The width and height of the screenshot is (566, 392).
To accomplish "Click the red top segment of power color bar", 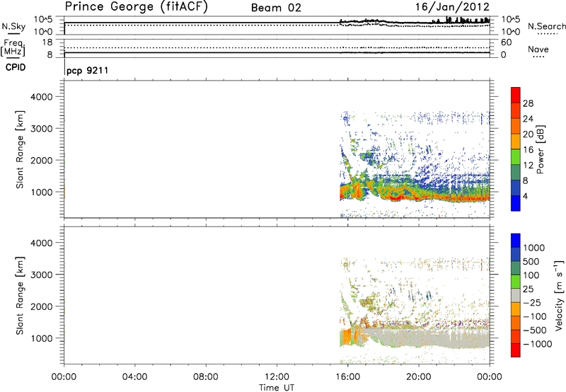I will (516, 95).
